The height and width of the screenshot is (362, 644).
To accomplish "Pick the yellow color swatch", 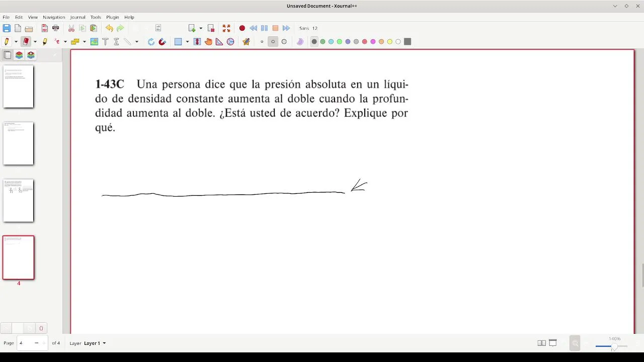I will point(390,42).
